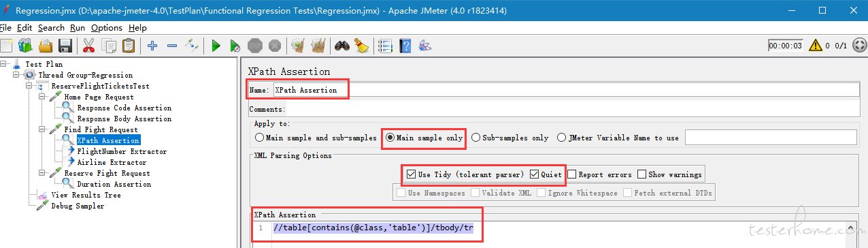868x248 pixels.
Task: Select Debug Sampler in tree
Action: [78, 206]
